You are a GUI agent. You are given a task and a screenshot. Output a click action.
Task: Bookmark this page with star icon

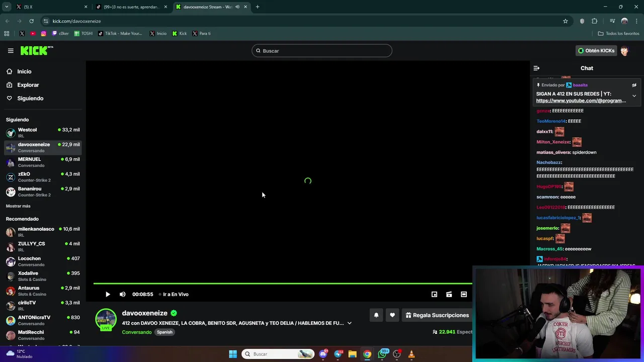tap(566, 21)
